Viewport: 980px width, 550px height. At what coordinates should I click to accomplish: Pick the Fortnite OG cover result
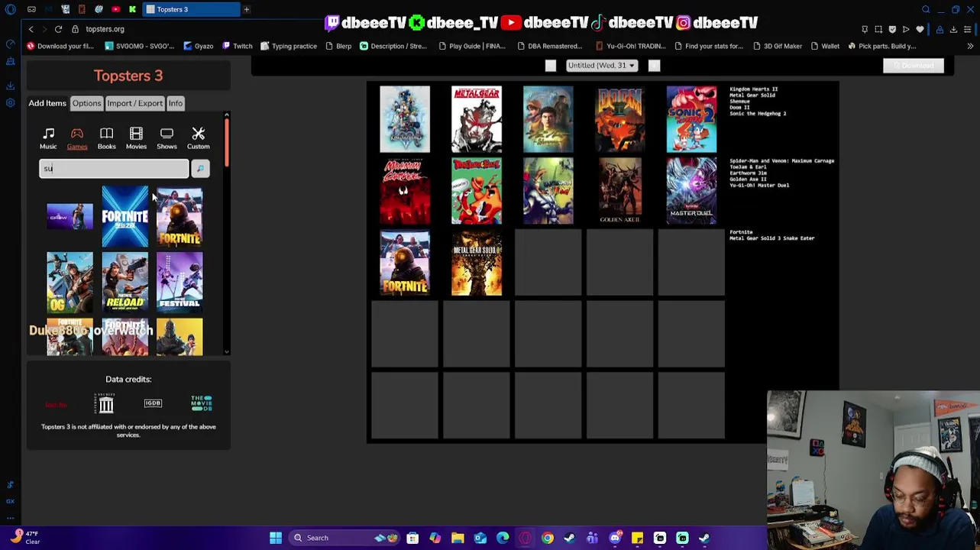(x=70, y=282)
